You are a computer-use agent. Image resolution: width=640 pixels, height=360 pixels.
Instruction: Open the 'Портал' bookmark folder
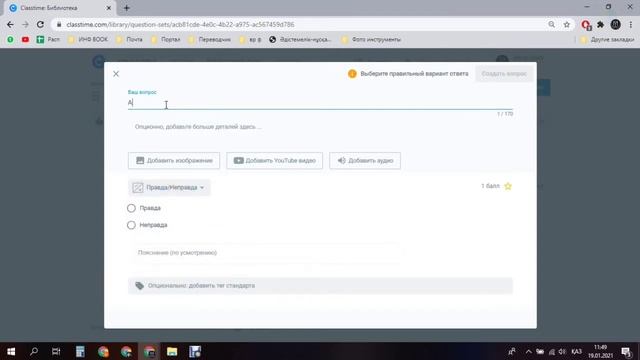[166, 40]
